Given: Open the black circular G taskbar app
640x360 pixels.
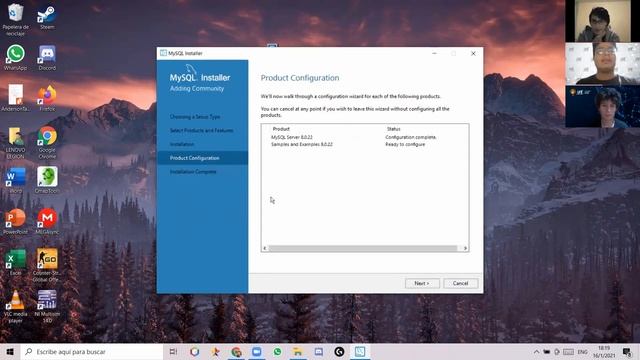Looking at the screenshot, I should click(x=339, y=351).
